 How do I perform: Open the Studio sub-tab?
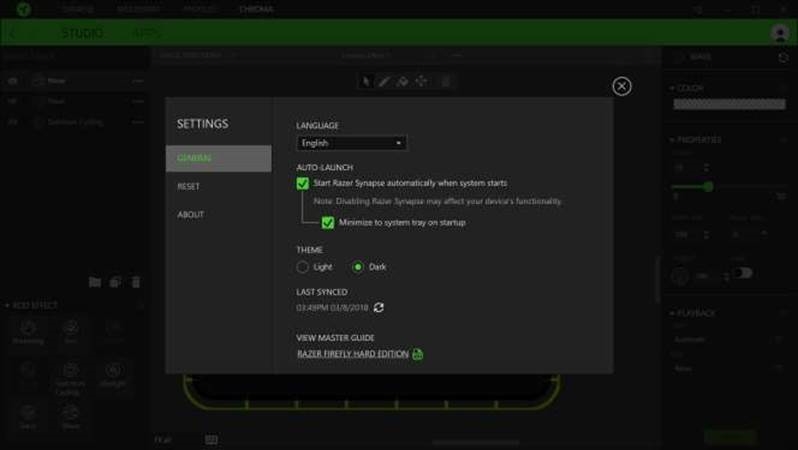tap(82, 33)
